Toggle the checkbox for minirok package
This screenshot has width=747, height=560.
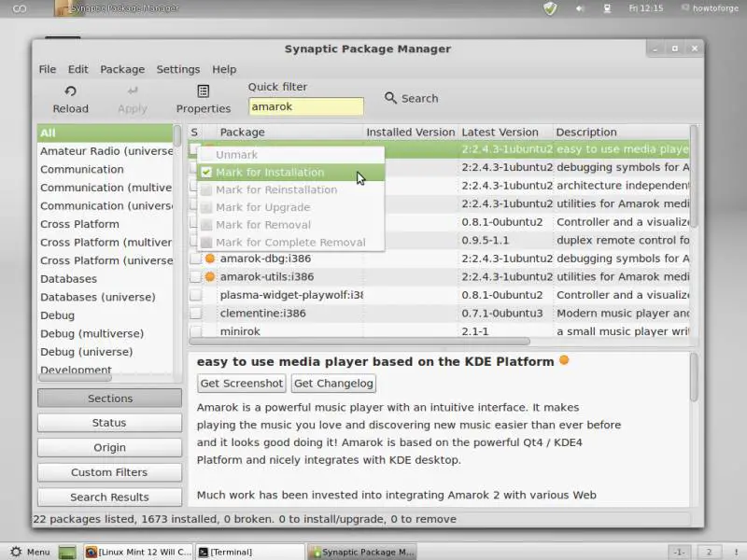(x=196, y=331)
